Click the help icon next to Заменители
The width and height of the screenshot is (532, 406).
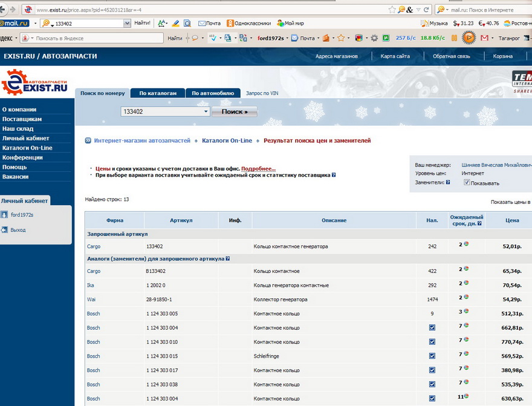[448, 182]
